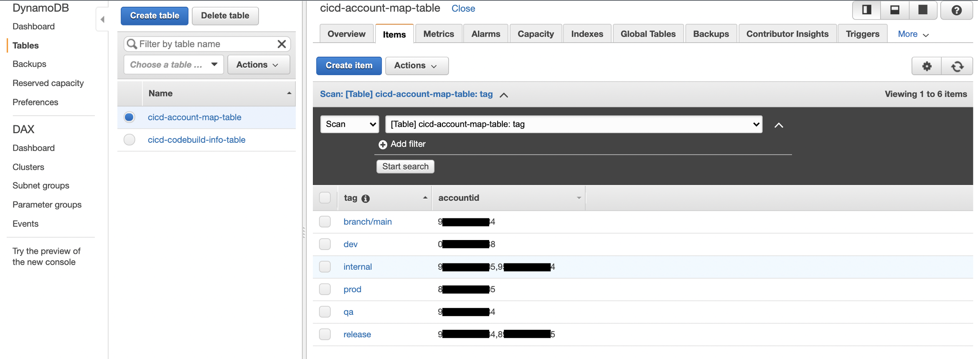Toggle the select-all items checkbox
This screenshot has width=980, height=359.
(325, 197)
